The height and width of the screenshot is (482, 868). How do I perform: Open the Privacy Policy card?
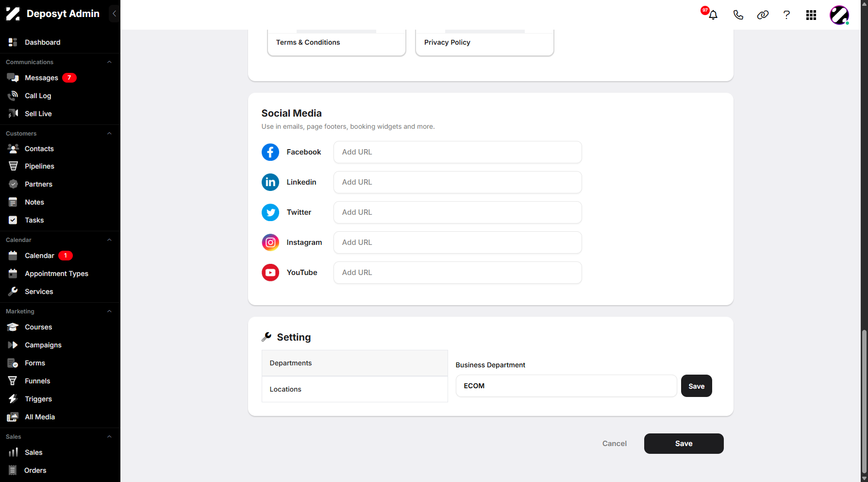[x=484, y=43]
